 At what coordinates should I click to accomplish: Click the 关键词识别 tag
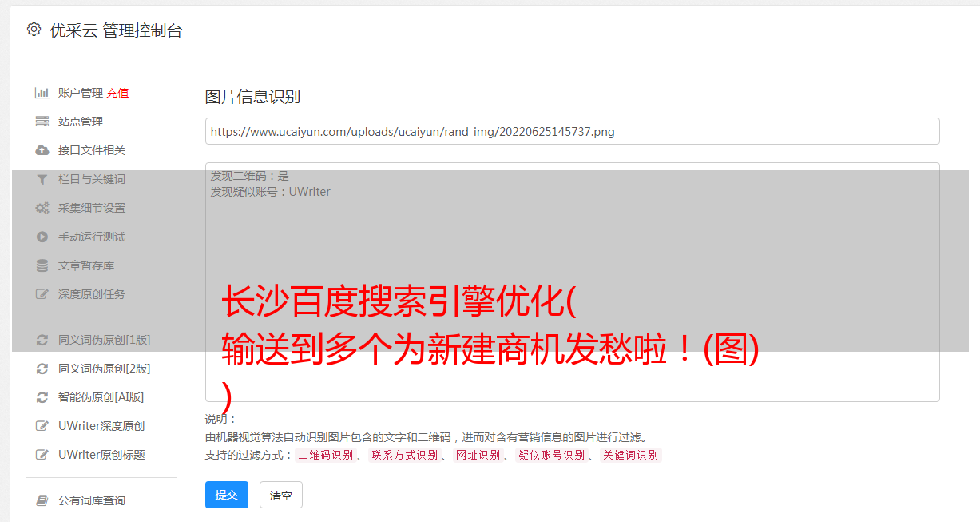[631, 455]
